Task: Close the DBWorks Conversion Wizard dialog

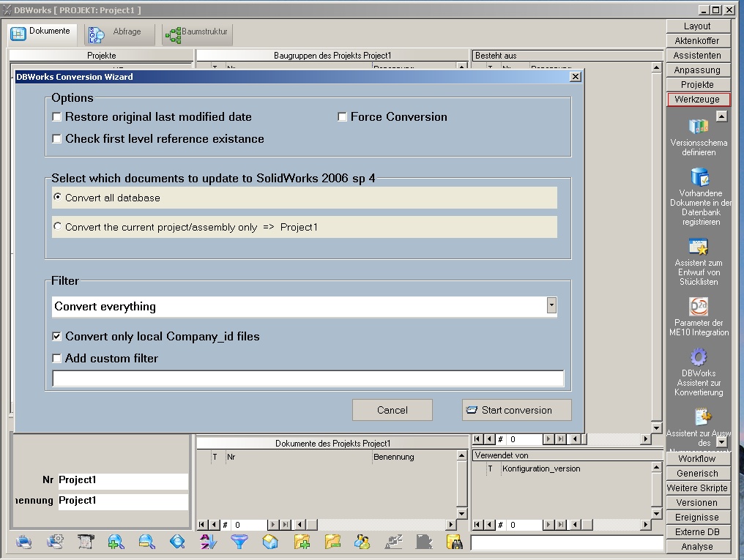Action: (575, 77)
